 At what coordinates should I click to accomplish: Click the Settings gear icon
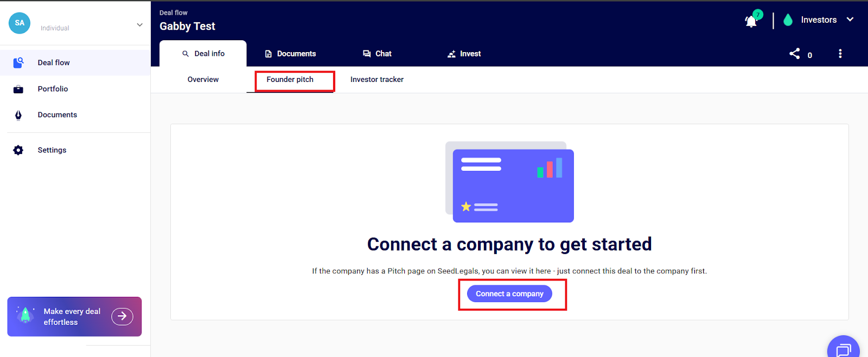point(18,150)
